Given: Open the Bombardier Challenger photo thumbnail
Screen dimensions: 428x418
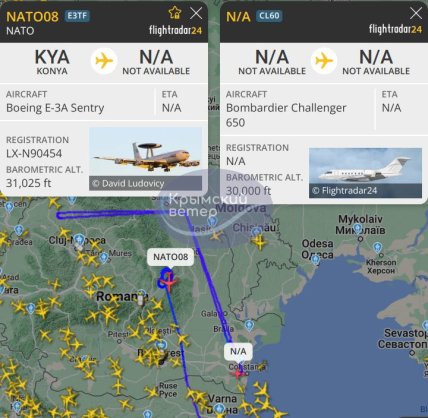Looking at the screenshot, I should pyautogui.click(x=365, y=173).
